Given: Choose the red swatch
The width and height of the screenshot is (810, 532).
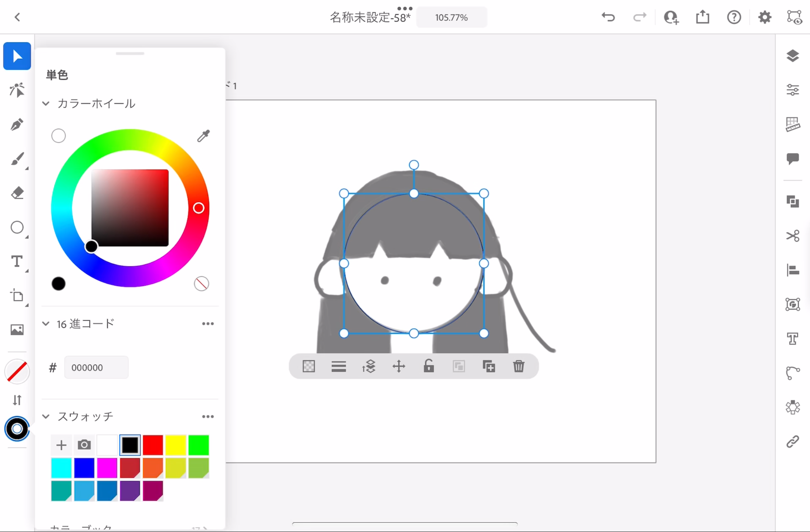Looking at the screenshot, I should coord(153,445).
